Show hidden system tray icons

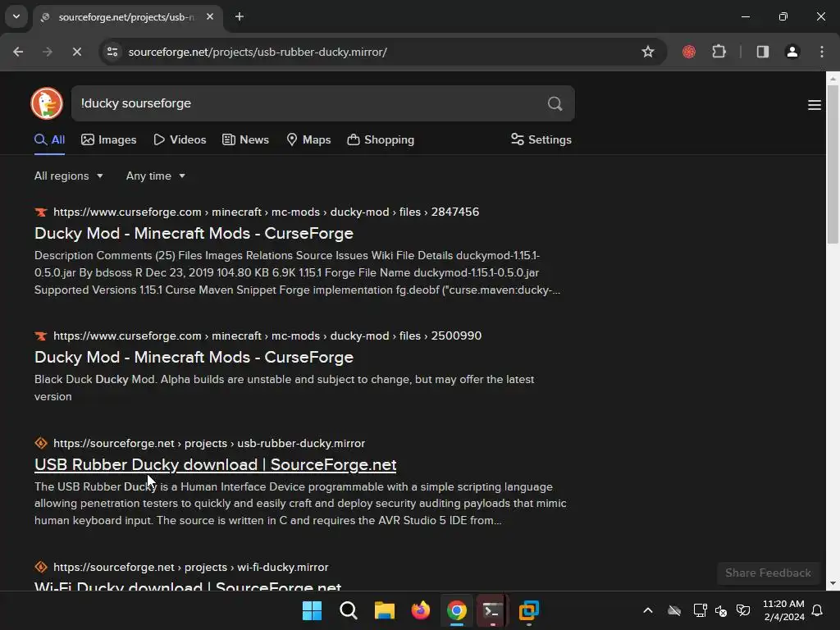click(648, 610)
